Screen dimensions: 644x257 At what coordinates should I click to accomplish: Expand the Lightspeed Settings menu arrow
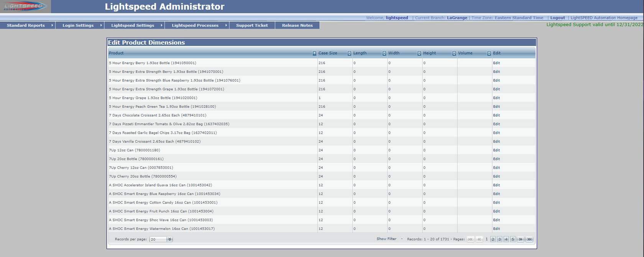click(161, 25)
